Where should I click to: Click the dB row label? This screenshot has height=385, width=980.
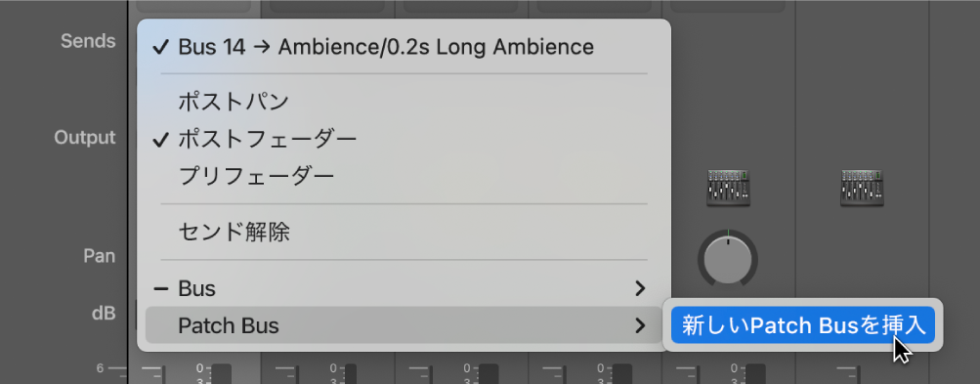click(x=104, y=313)
